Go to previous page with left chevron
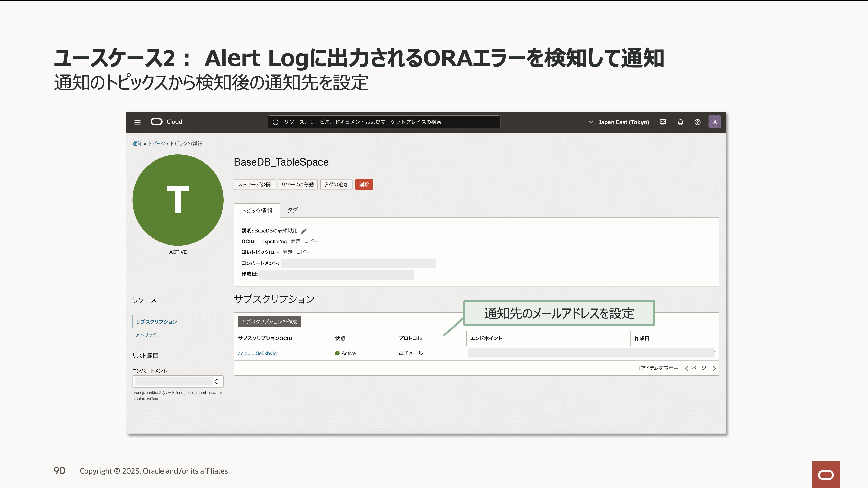The width and height of the screenshot is (868, 488). pos(686,368)
